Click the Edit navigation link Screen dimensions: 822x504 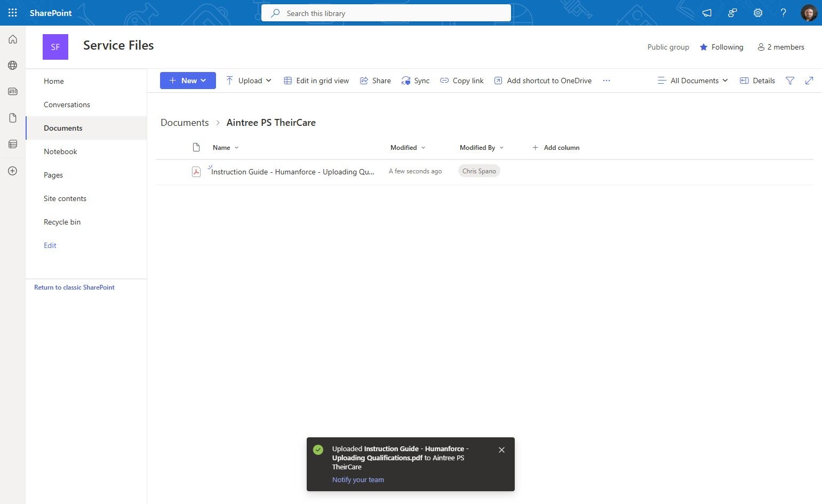(50, 245)
